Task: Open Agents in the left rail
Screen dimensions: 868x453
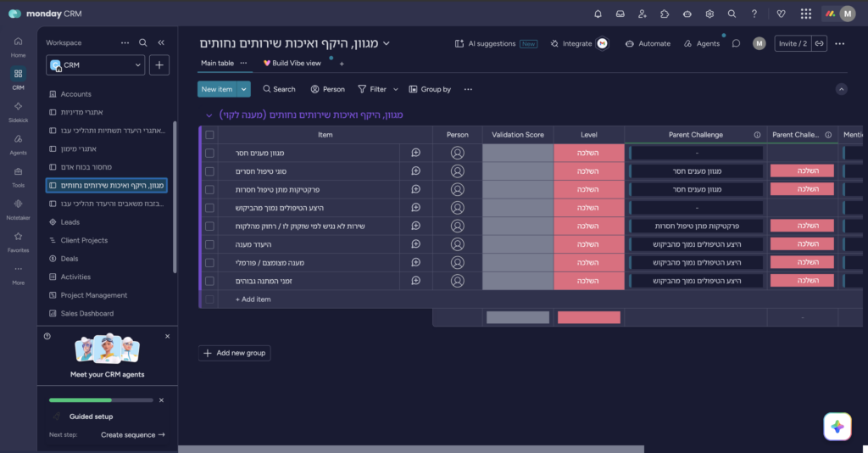Action: [19, 144]
